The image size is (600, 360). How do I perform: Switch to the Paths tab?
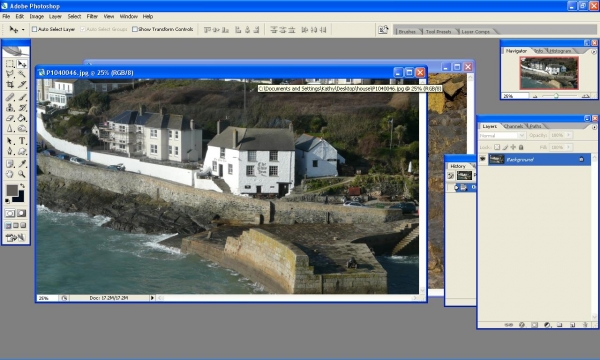click(535, 126)
